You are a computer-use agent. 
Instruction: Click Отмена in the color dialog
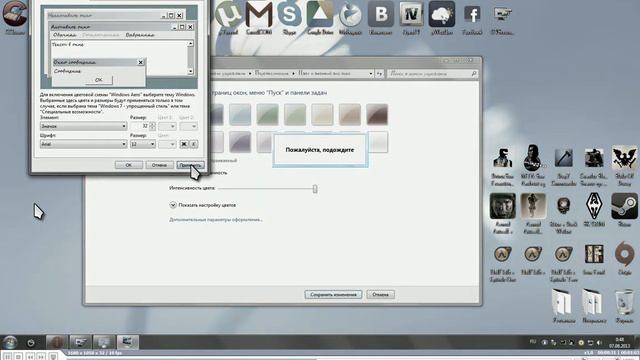click(159, 165)
